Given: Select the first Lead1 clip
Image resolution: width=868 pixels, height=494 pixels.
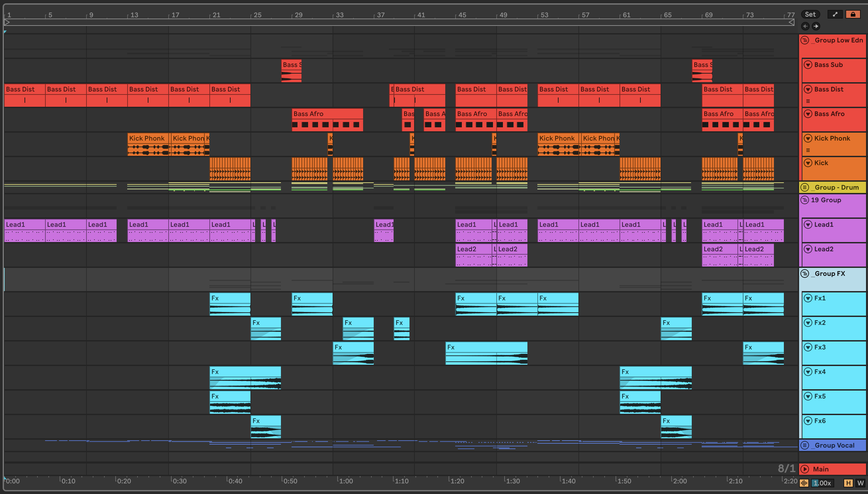Looking at the screenshot, I should click(25, 230).
